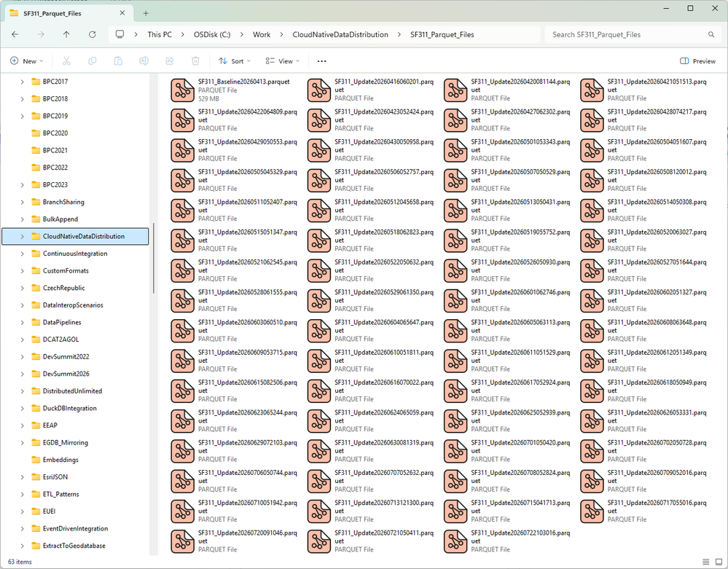Screen dimensions: 728x569
Task: Toggle the Preview pane
Action: [x=698, y=60]
